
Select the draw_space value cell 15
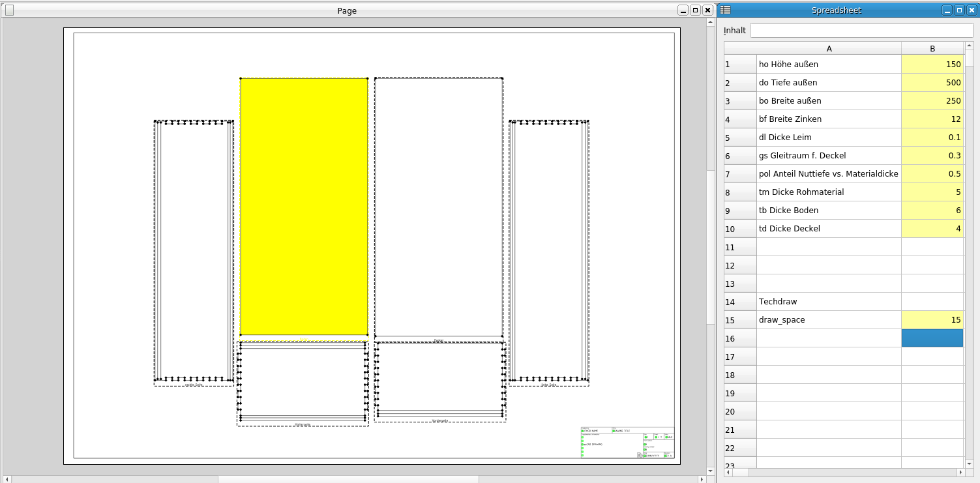pyautogui.click(x=932, y=320)
